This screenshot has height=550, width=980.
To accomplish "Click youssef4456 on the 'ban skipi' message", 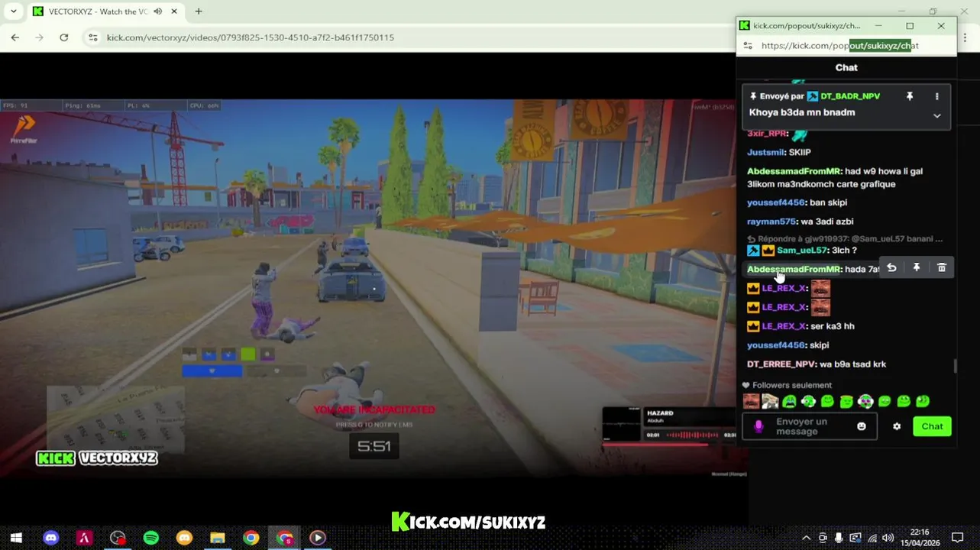I will click(776, 202).
